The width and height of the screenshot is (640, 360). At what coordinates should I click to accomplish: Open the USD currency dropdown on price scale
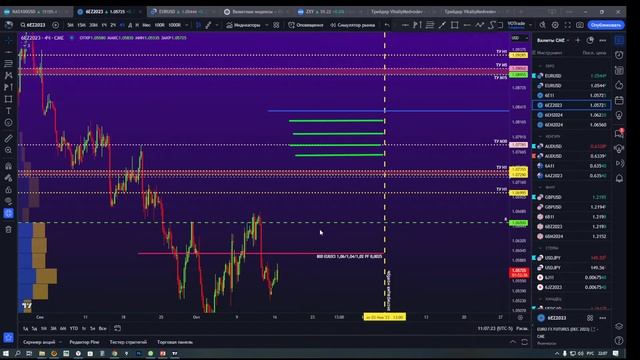click(520, 38)
